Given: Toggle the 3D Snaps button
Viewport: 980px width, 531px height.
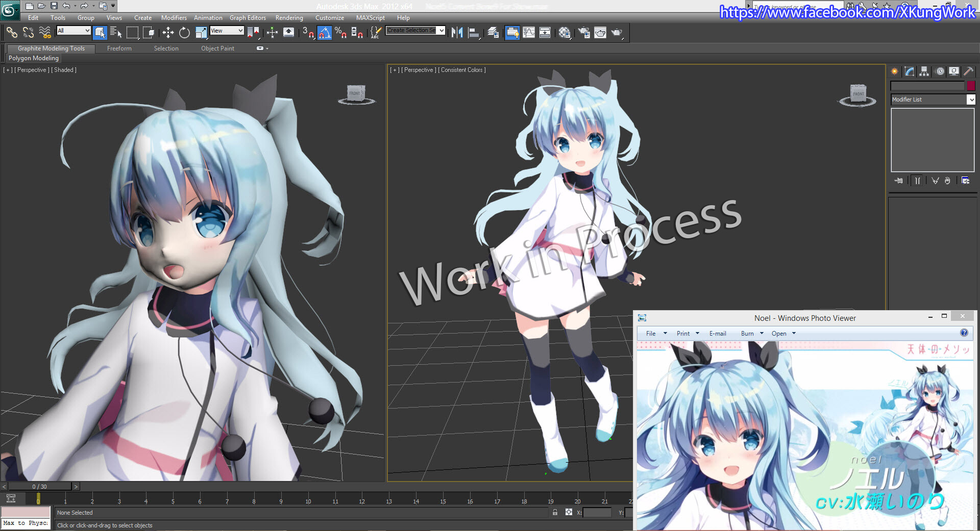Looking at the screenshot, I should point(308,33).
